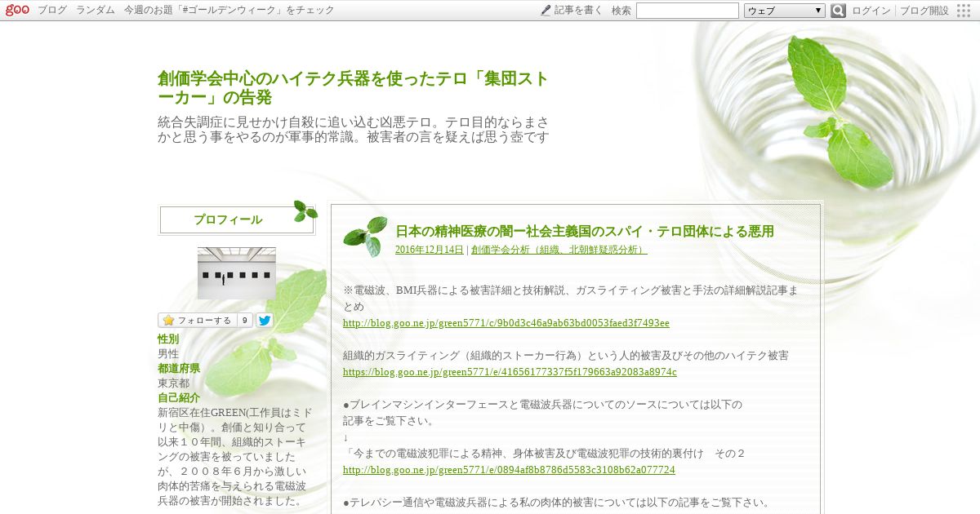The image size is (980, 514).
Task: Click 記事を書く in the top bar
Action: 578,11
